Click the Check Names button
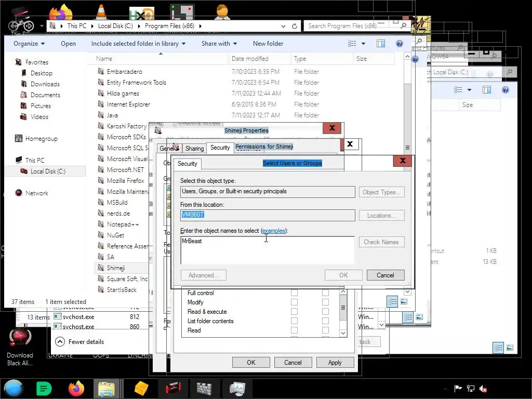Screen dimensions: 532x399 (382, 242)
